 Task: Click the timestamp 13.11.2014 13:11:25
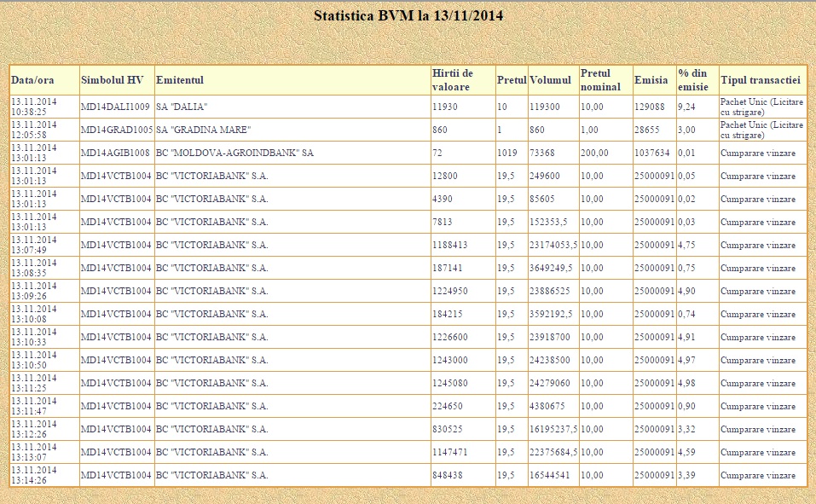coord(34,383)
